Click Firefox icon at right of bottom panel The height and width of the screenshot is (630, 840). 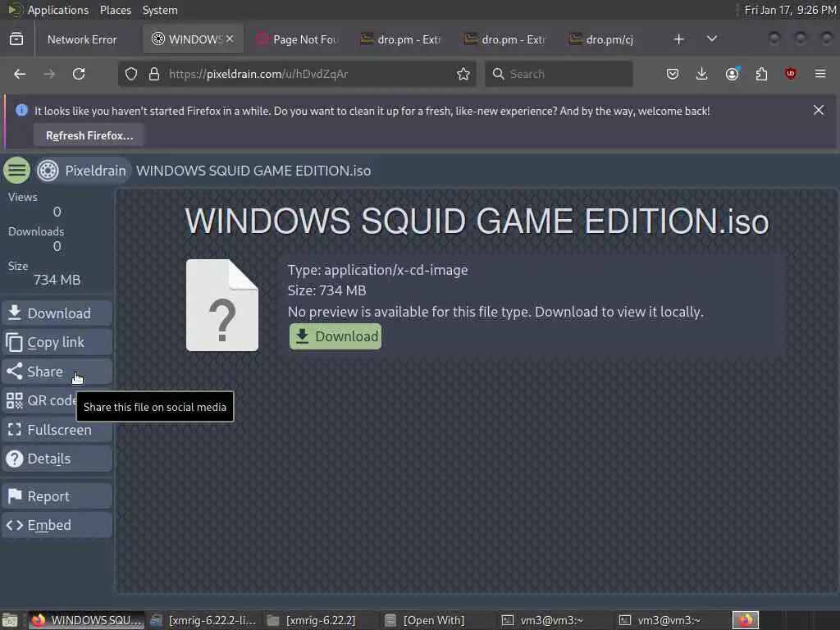pyautogui.click(x=745, y=620)
